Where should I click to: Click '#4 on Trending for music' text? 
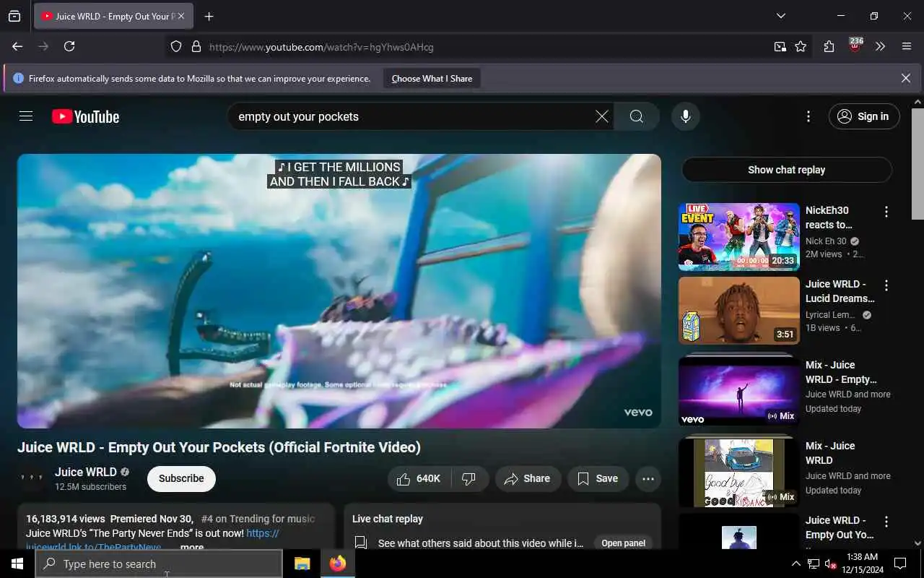click(258, 519)
